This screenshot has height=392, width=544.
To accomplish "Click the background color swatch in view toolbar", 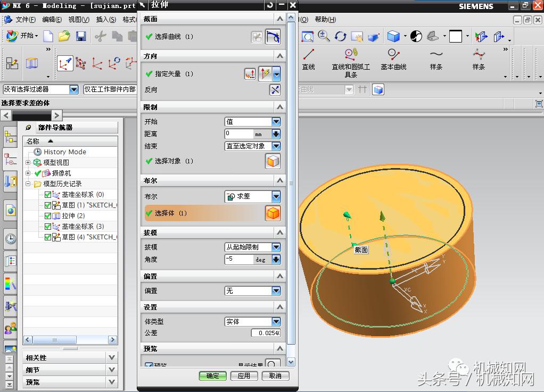I will [x=456, y=36].
